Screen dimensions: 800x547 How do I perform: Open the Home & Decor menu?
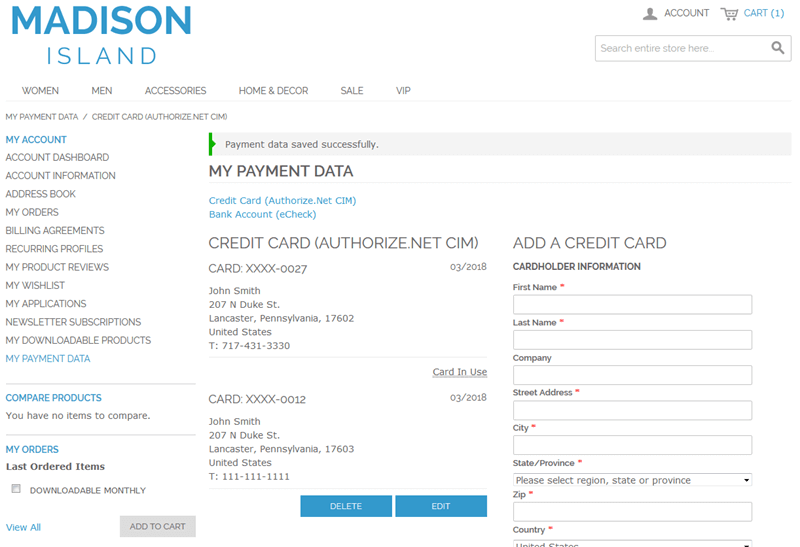pos(273,91)
